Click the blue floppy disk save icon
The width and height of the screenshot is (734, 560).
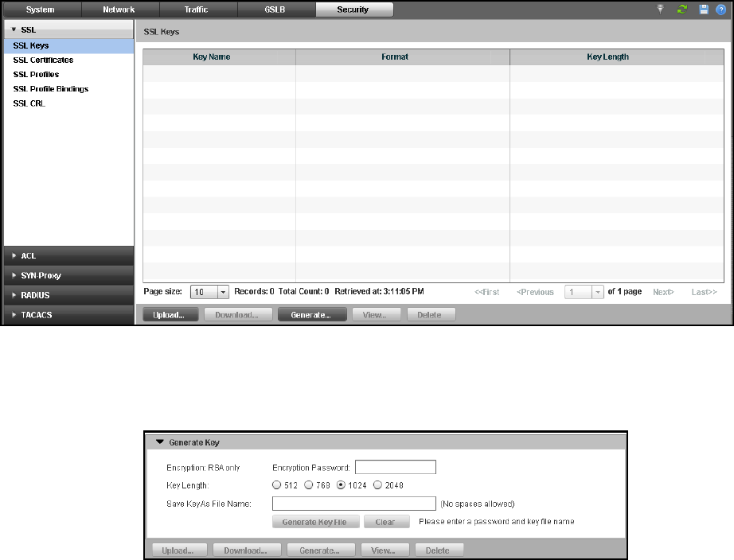pos(704,10)
